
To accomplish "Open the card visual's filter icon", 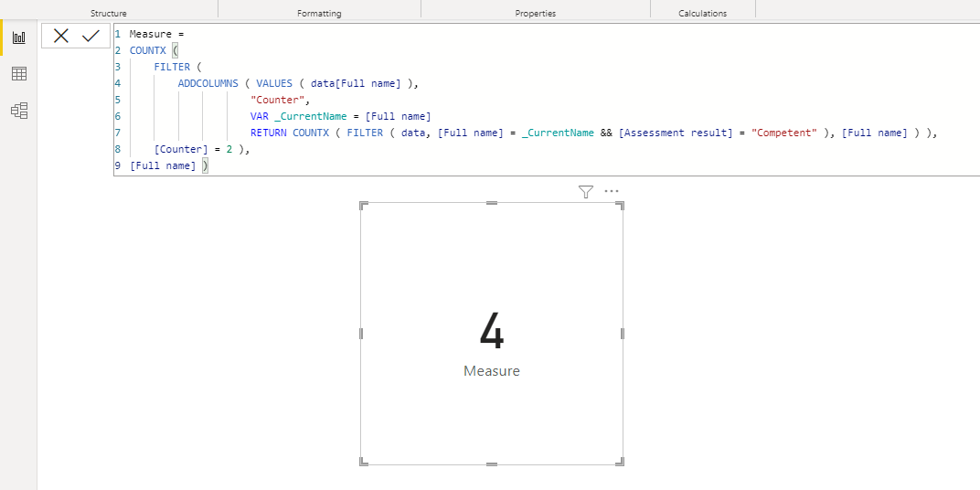I will coord(586,192).
